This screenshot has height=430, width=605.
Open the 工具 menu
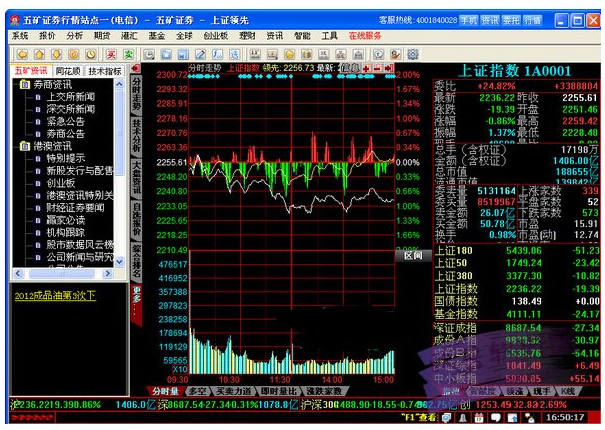pyautogui.click(x=330, y=36)
